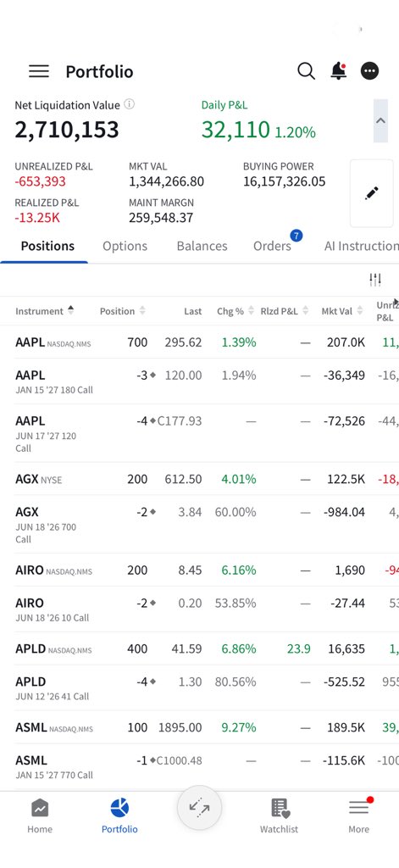Open notifications bell icon
399x868 pixels.
pos(338,71)
